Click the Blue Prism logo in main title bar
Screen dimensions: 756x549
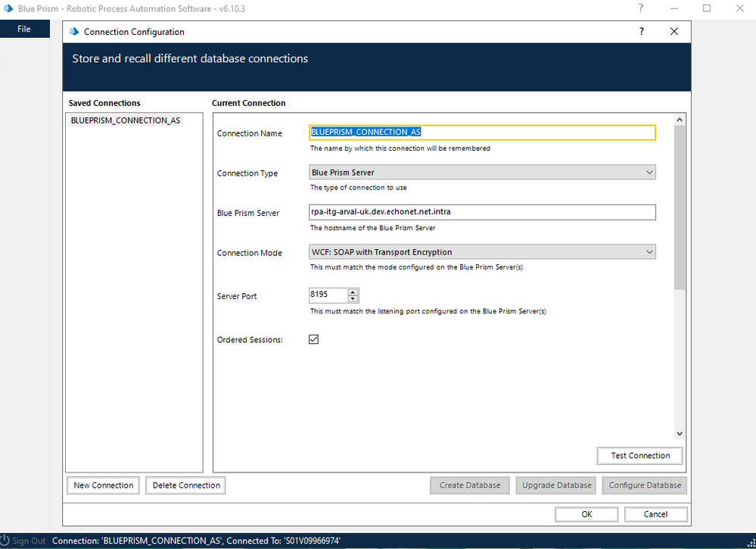click(x=8, y=8)
